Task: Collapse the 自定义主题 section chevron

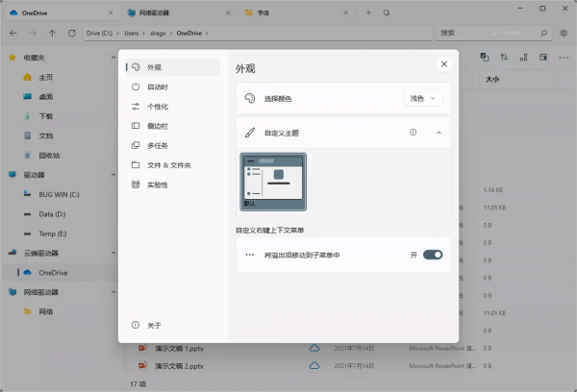Action: pyautogui.click(x=439, y=133)
